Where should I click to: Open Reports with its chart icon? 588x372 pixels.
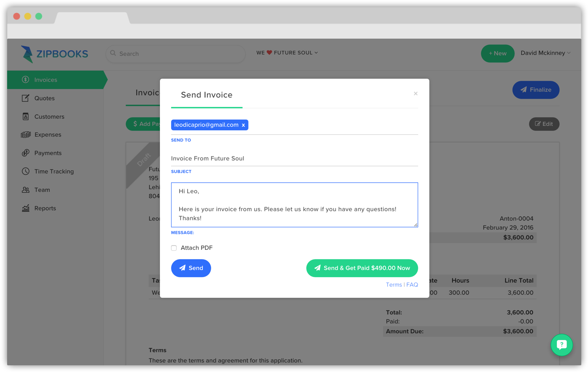tap(26, 208)
